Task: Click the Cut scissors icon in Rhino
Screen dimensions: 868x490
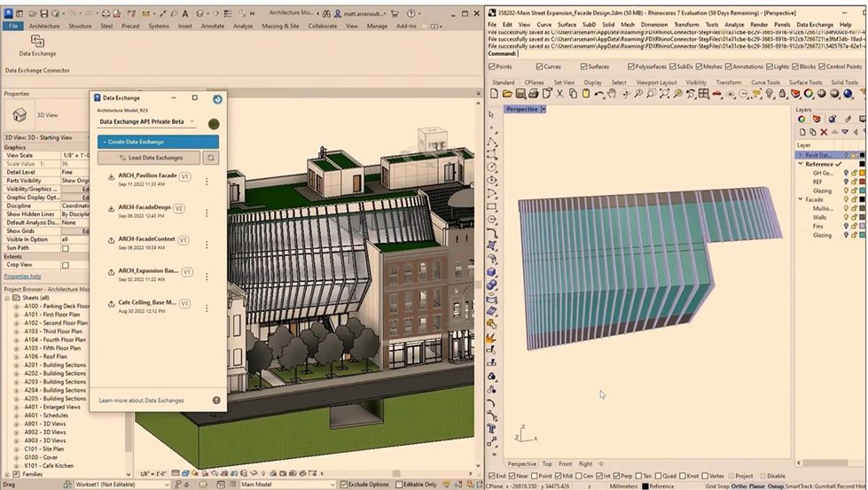Action: (560, 94)
